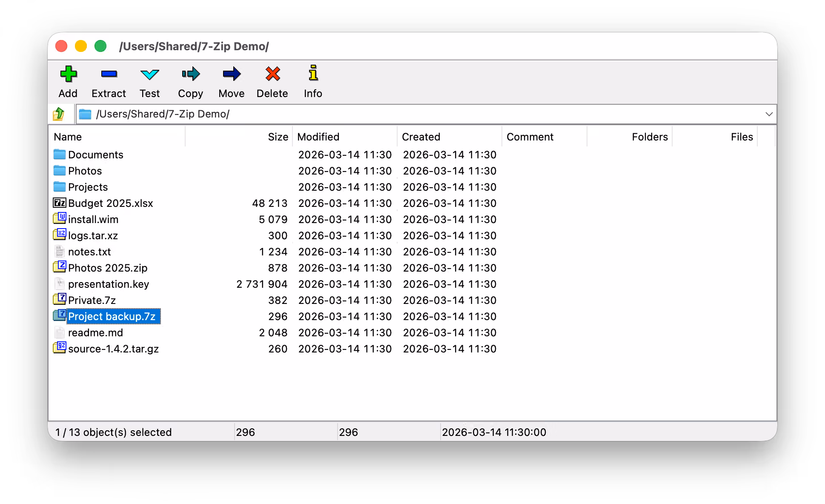825x504 pixels.
Task: Select the readme.md file name
Action: (x=95, y=332)
